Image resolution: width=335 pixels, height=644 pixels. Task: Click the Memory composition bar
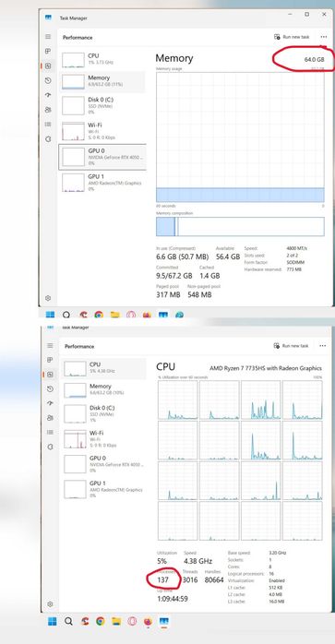[240, 227]
